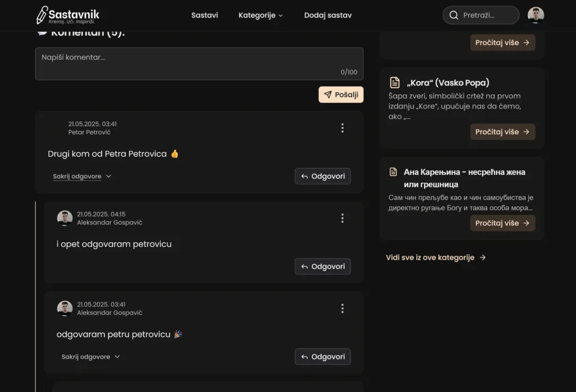Screen dimensions: 576x392
Task: Click document icon beside Ана Карењина title
Action: [x=394, y=172]
